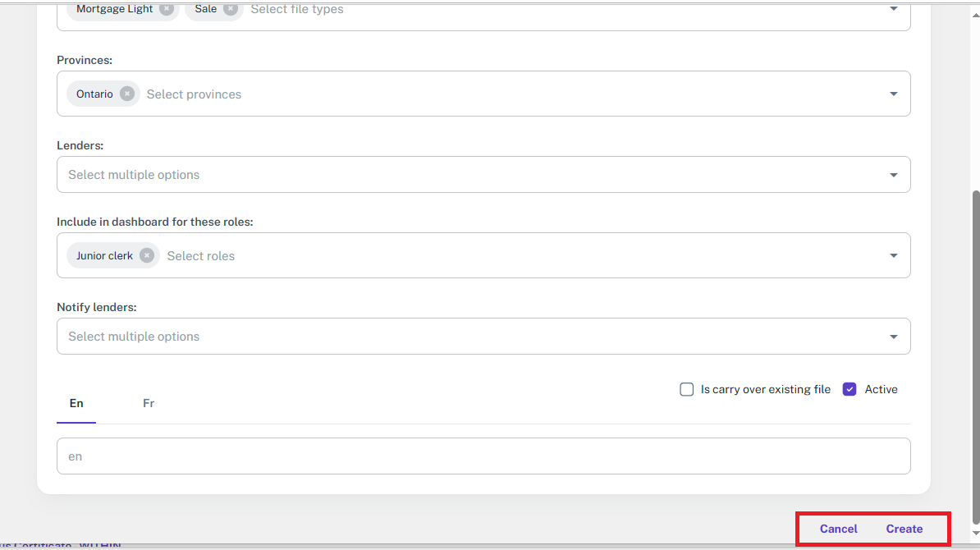Expand the Lenders dropdown

click(894, 175)
